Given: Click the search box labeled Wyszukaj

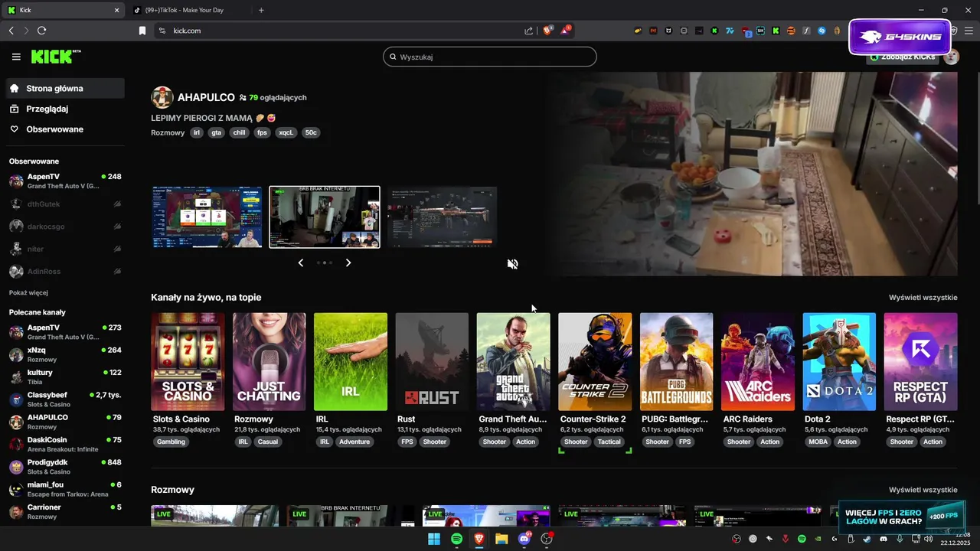Looking at the screenshot, I should (x=489, y=57).
